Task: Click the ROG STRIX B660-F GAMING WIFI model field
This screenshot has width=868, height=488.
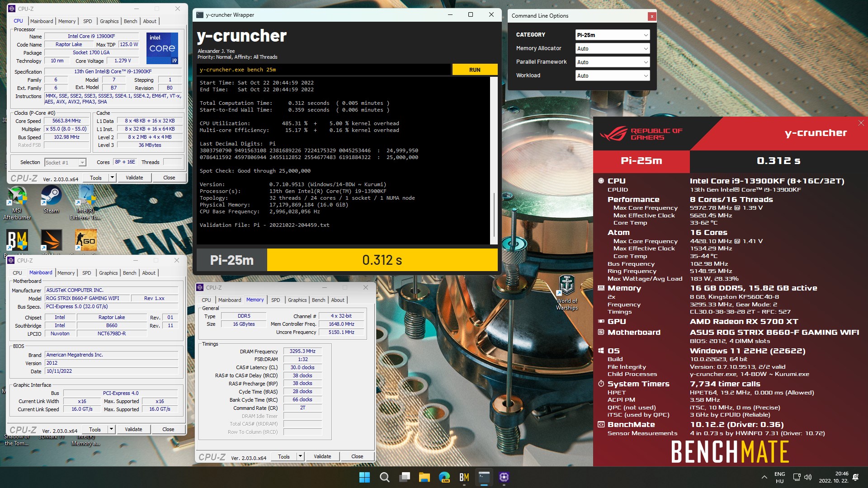Action: tap(87, 298)
